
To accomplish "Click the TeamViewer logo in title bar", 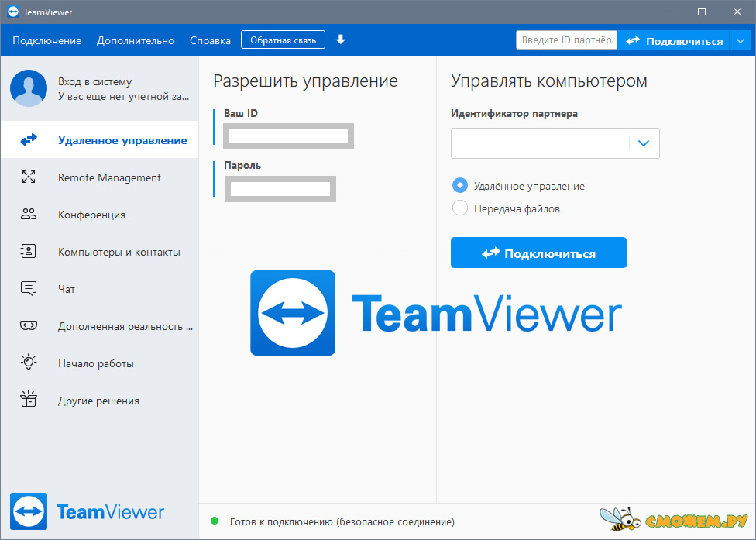I will click(x=13, y=12).
